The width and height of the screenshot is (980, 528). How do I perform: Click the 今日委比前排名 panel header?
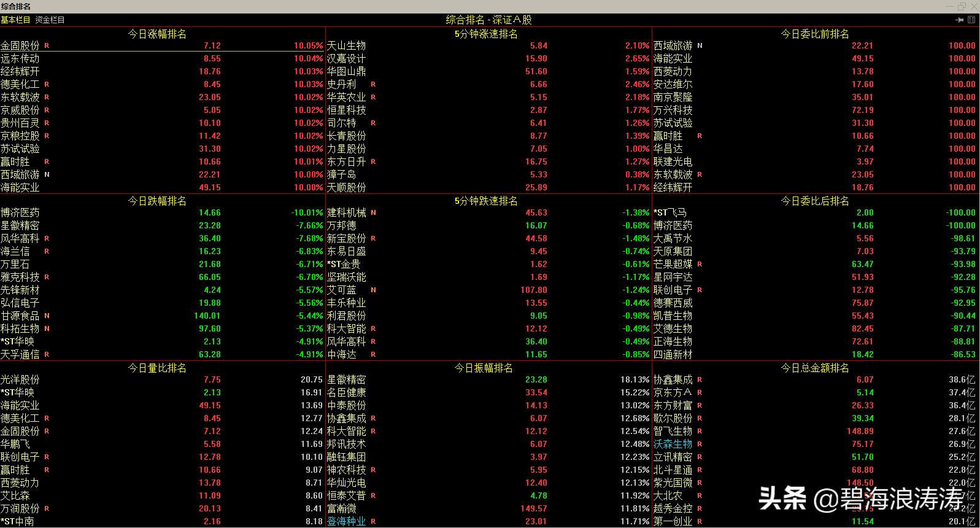pyautogui.click(x=815, y=34)
